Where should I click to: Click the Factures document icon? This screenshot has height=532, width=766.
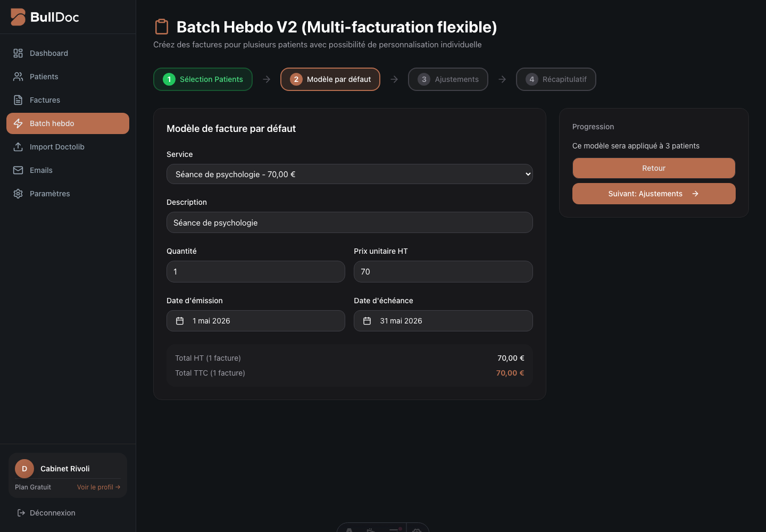(18, 100)
